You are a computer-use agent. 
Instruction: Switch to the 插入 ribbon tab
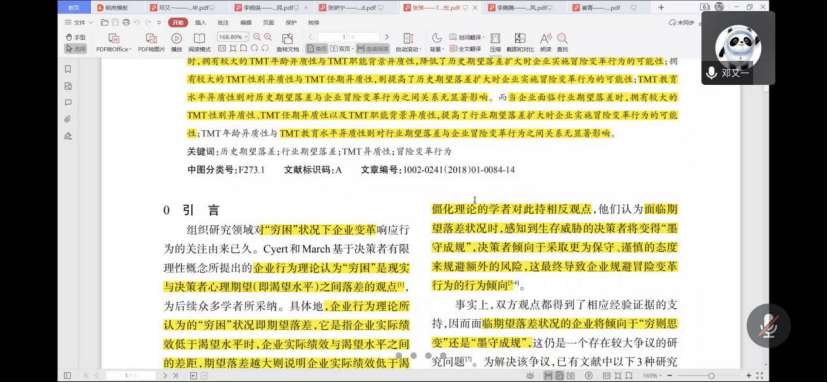click(201, 23)
